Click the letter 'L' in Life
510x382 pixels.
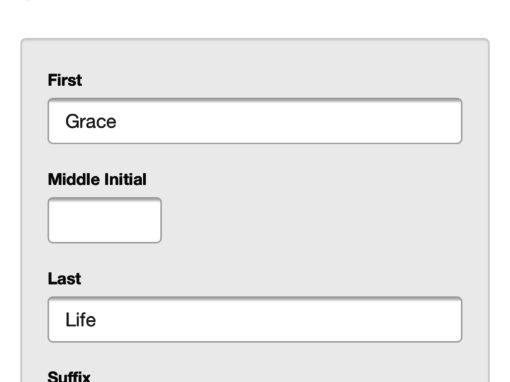click(70, 320)
